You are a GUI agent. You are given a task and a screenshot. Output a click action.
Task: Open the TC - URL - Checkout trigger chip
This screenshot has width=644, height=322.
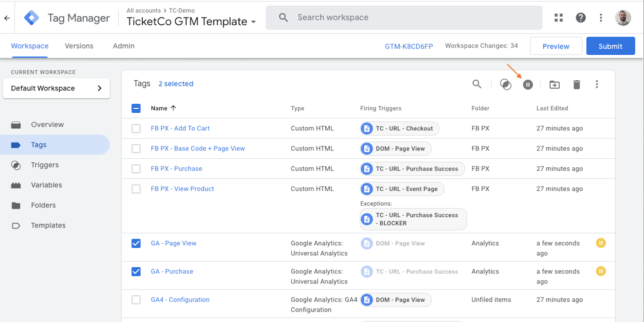(x=400, y=129)
